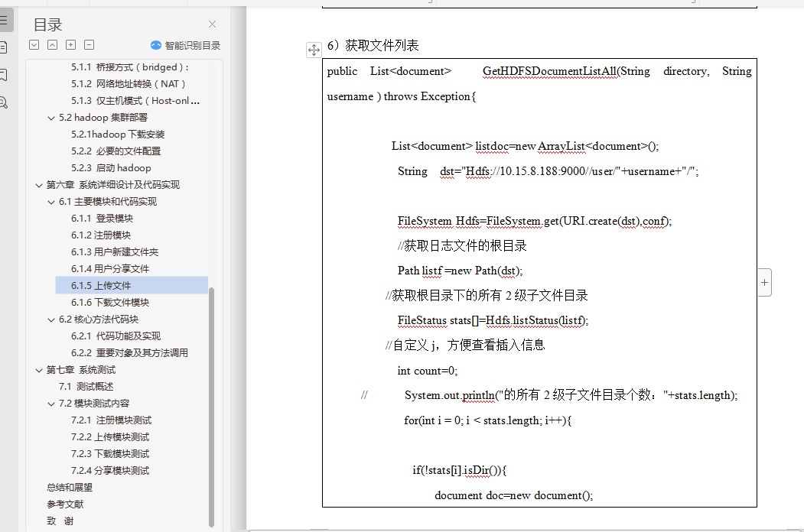Select 6.1.4 用户分享文件 in outline
This screenshot has height=532, width=804.
click(x=110, y=268)
